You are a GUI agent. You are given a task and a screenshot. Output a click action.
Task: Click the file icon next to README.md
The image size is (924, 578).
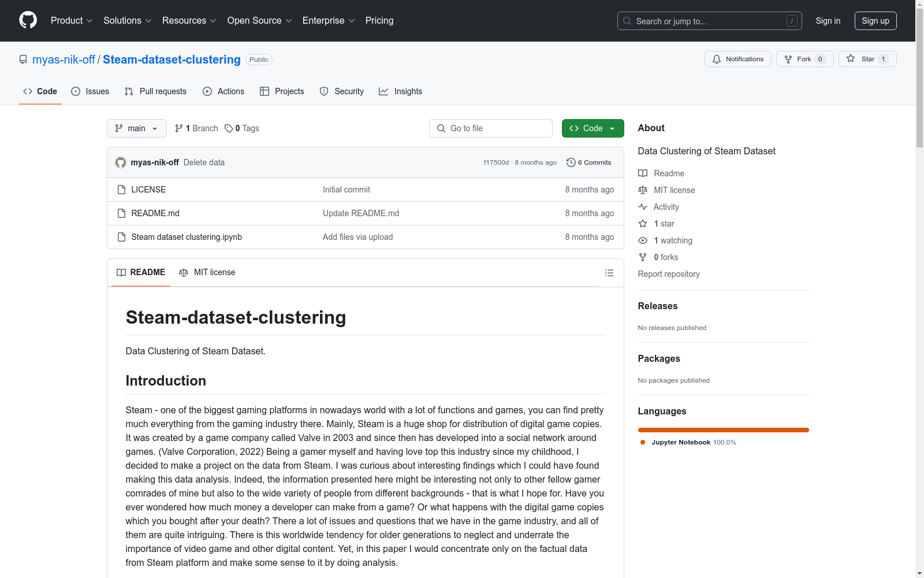click(x=121, y=213)
